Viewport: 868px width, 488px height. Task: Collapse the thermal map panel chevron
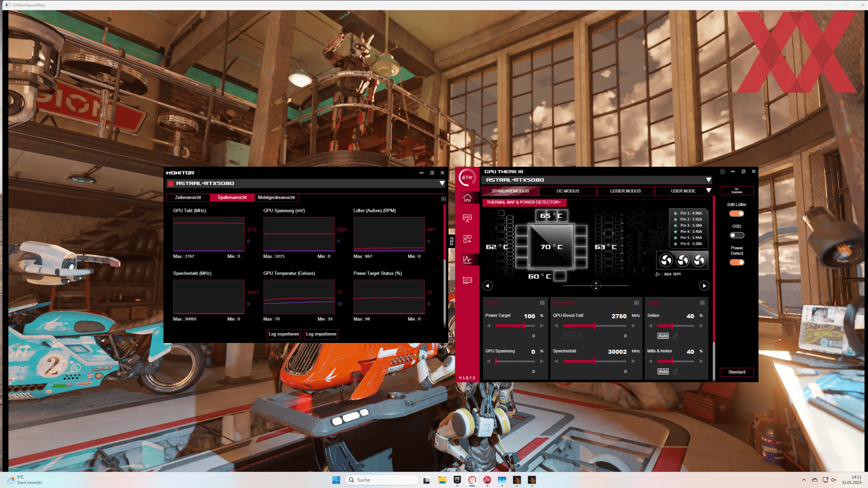pyautogui.click(x=596, y=286)
